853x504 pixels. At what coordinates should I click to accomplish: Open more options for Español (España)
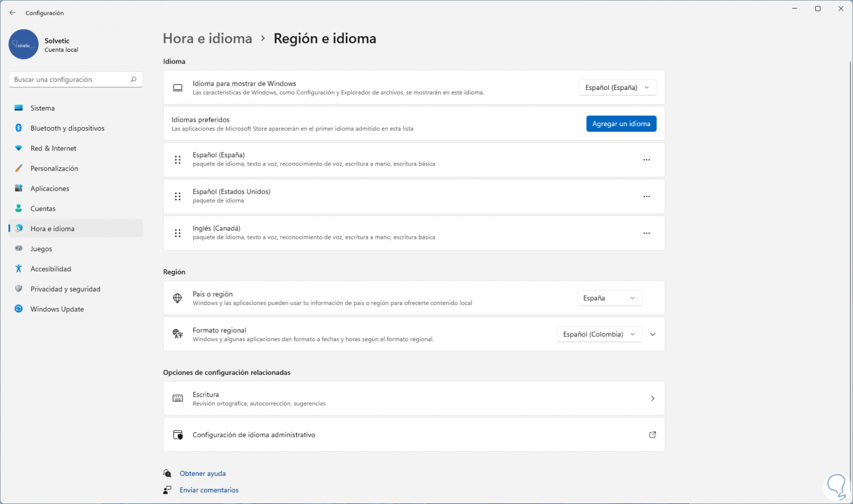pyautogui.click(x=646, y=160)
